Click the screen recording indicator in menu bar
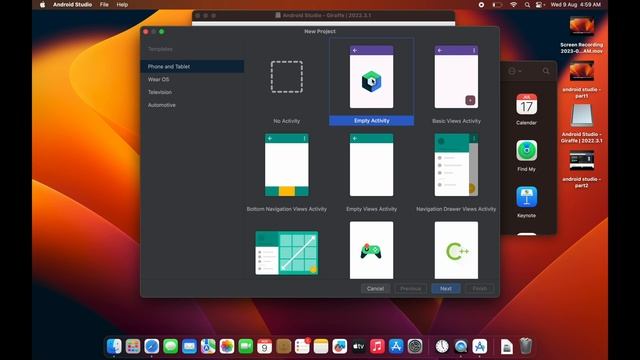Viewport: 640px width, 360px height. [481, 4]
